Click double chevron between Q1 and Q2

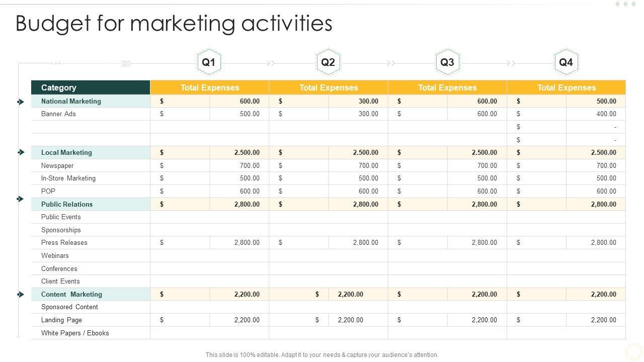[x=271, y=63]
